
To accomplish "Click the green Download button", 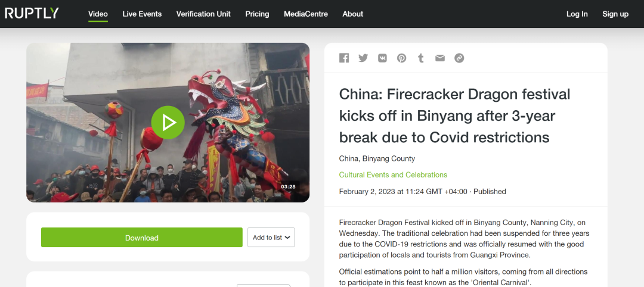I will tap(142, 238).
